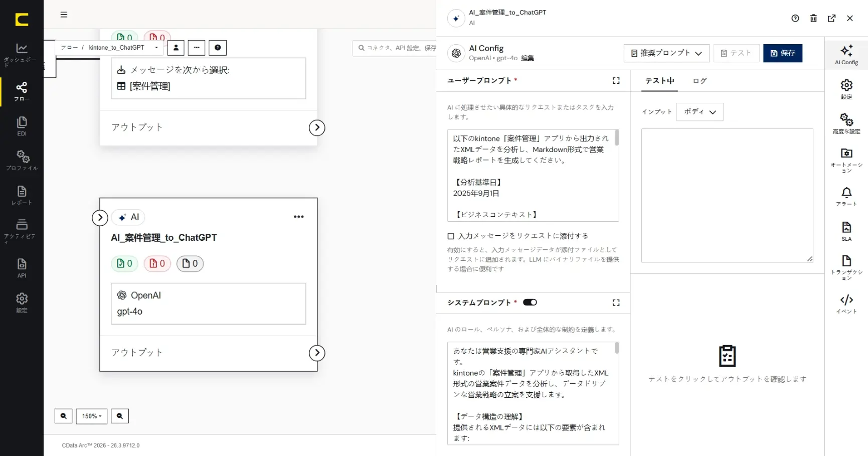Expand the system prompt editor fullscreen
868x456 pixels.
[x=616, y=302]
